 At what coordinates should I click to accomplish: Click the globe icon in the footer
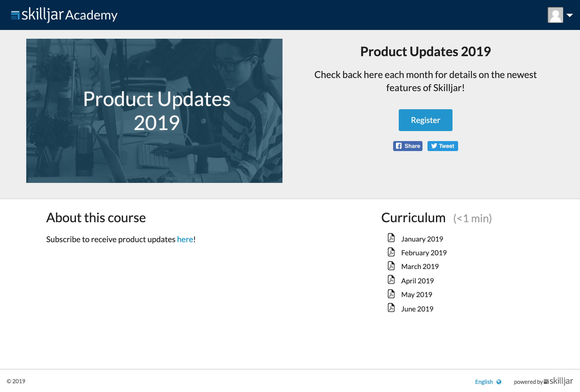(499, 382)
